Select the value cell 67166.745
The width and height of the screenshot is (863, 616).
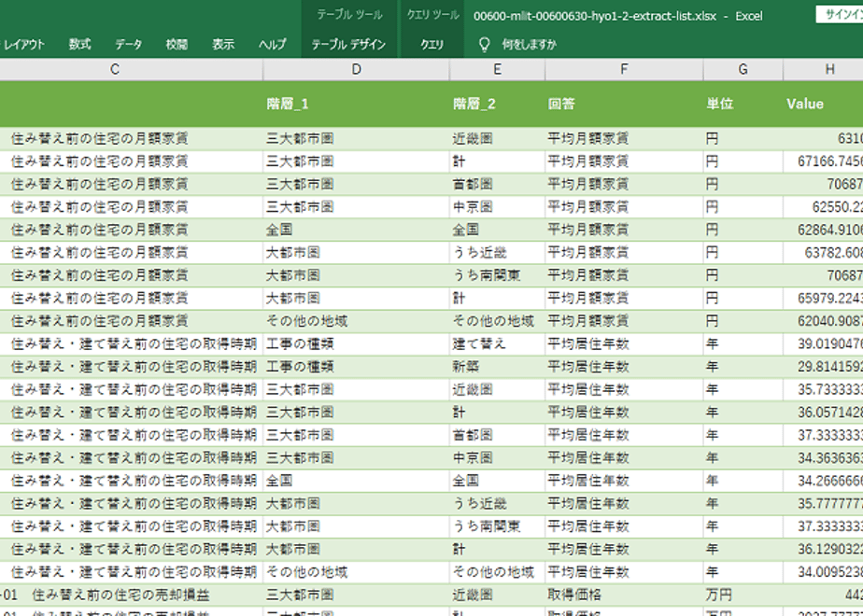coord(824,161)
